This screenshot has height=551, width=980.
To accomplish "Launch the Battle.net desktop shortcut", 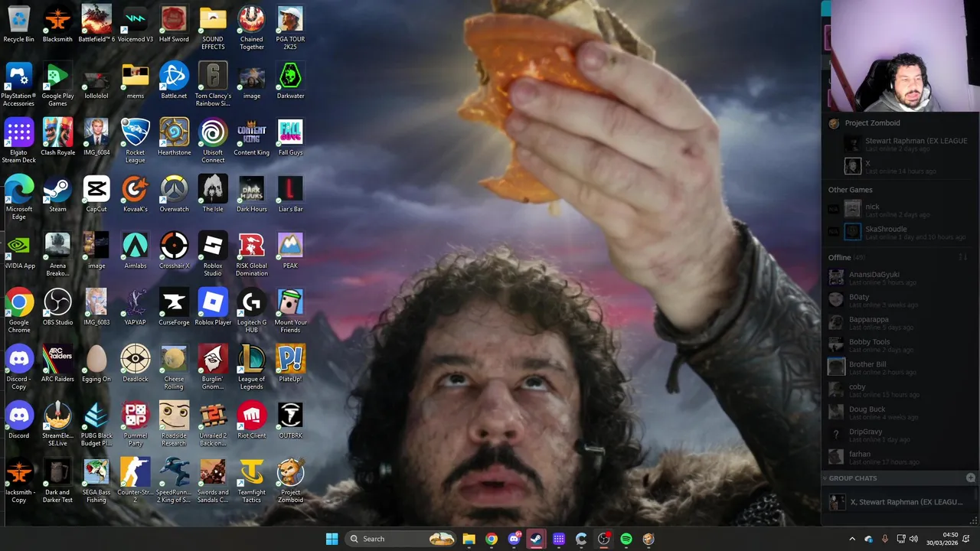I will point(174,82).
